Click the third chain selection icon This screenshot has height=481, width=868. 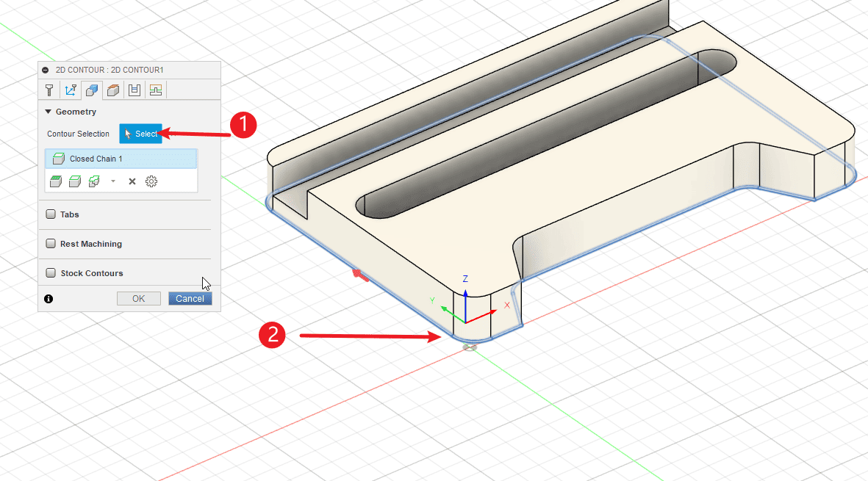pyautogui.click(x=93, y=181)
